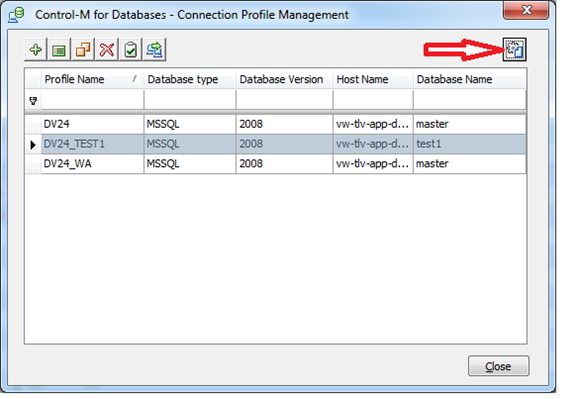Open the edit profile toolbar icon
576x399 pixels.
point(59,49)
